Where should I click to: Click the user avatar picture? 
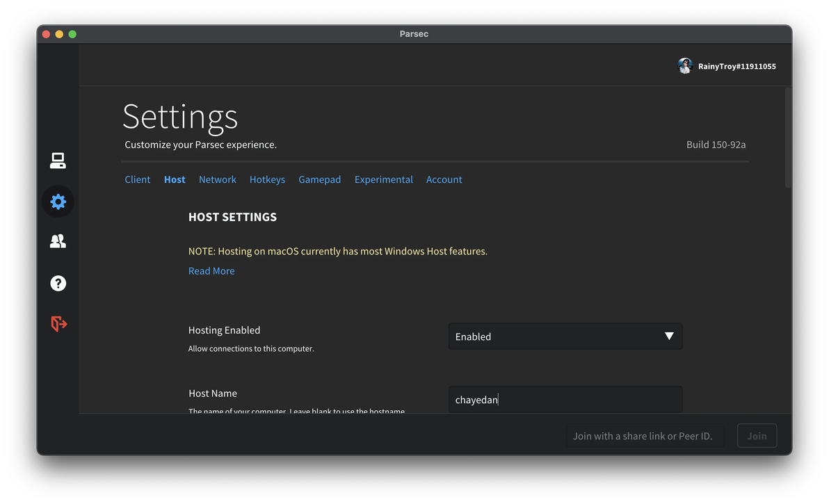(x=685, y=66)
